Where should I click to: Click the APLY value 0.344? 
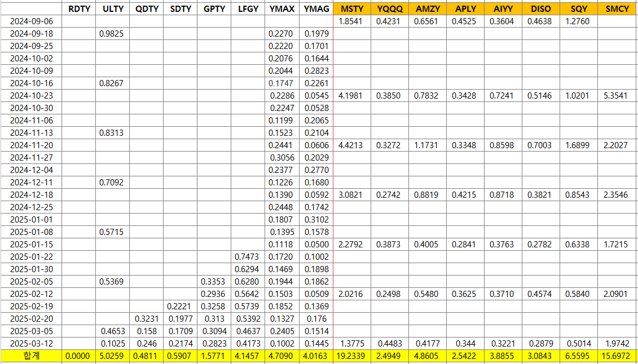click(x=465, y=343)
